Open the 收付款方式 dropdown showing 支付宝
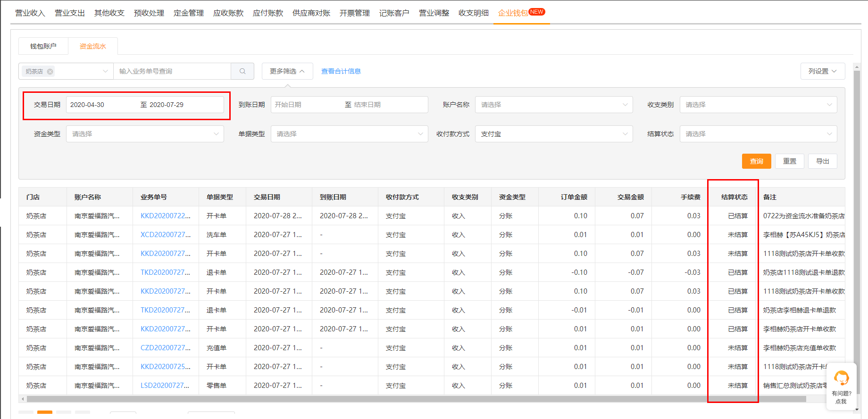The image size is (868, 419). coord(554,134)
